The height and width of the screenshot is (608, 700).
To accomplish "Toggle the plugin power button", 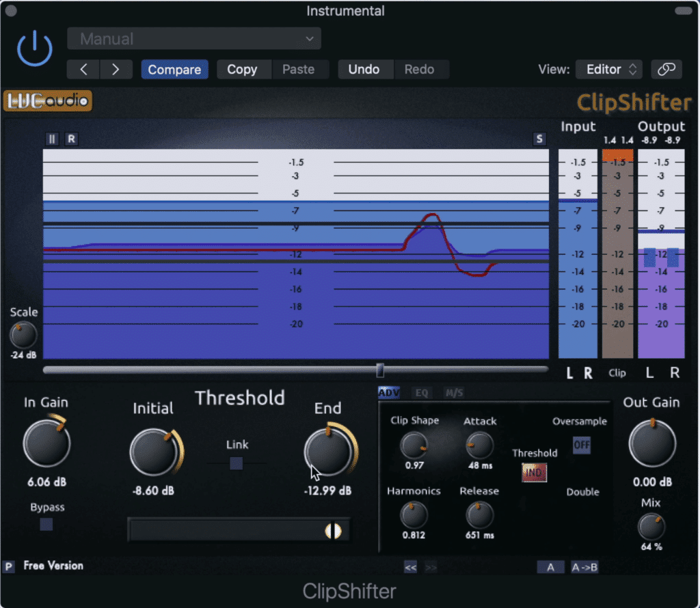I will pyautogui.click(x=35, y=49).
